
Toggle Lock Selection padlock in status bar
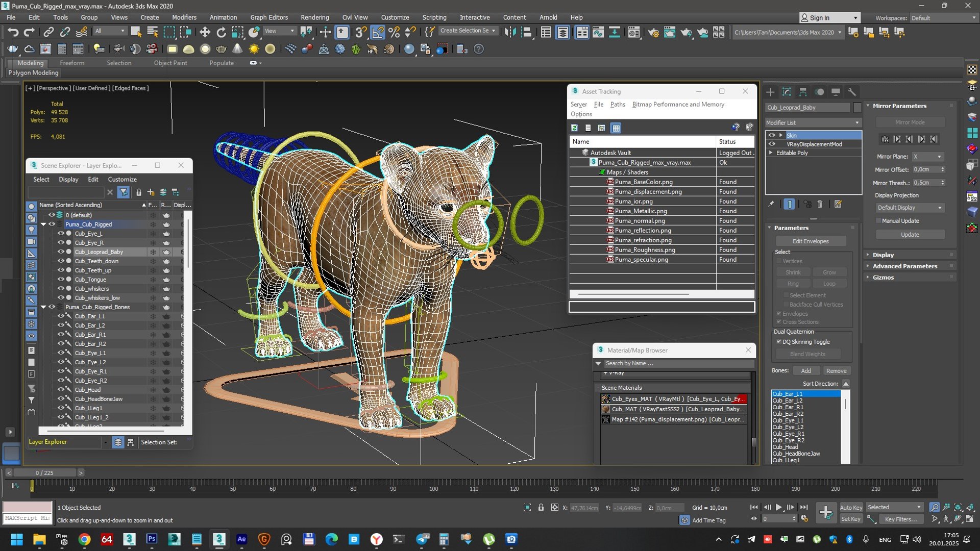point(541,507)
